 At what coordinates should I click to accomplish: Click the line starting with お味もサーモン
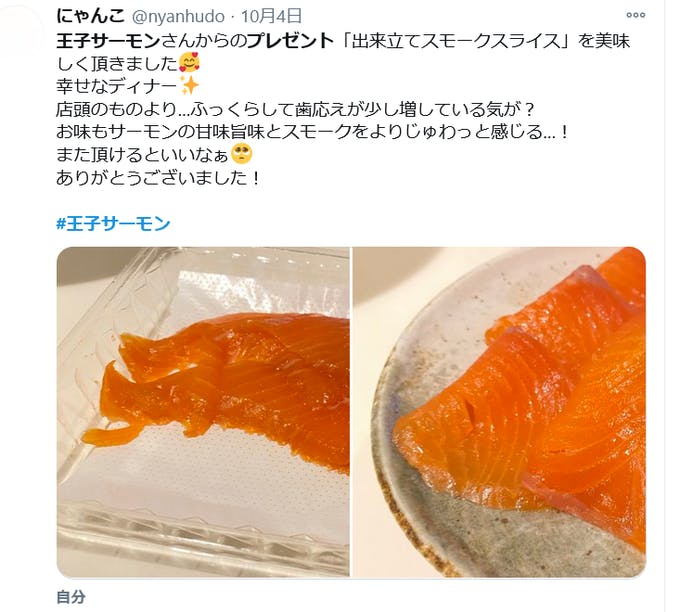click(x=312, y=132)
